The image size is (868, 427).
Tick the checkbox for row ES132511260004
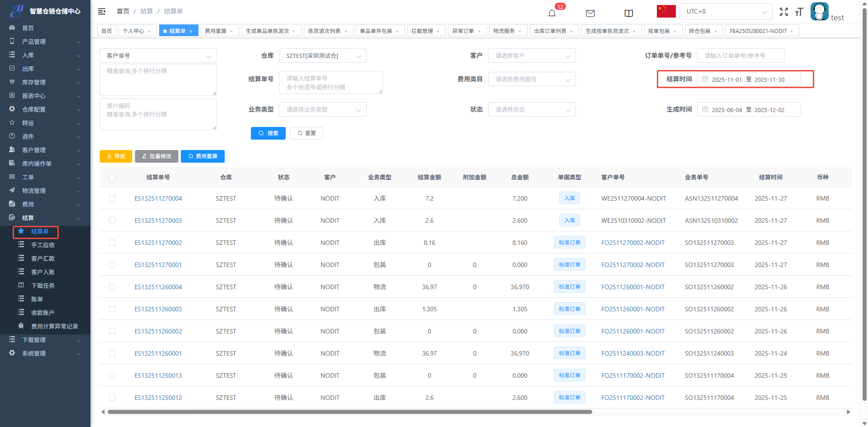coord(112,287)
